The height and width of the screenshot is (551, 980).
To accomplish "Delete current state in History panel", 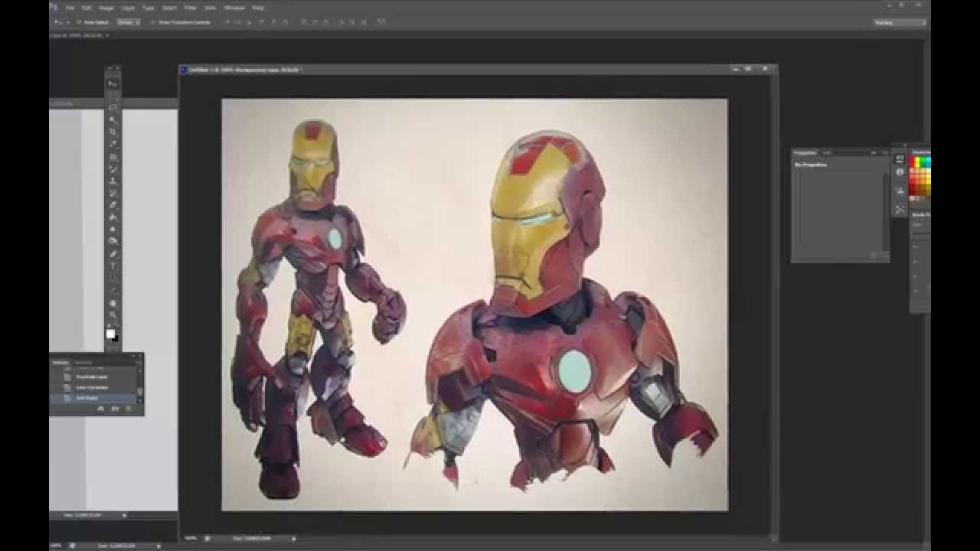I will [x=128, y=409].
